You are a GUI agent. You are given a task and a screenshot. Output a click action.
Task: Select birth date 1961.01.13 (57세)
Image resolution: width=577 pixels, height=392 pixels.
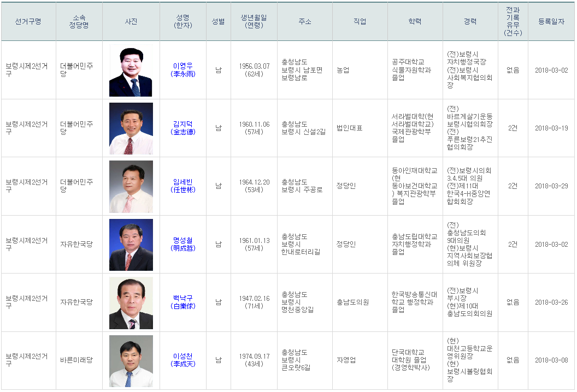pos(254,244)
